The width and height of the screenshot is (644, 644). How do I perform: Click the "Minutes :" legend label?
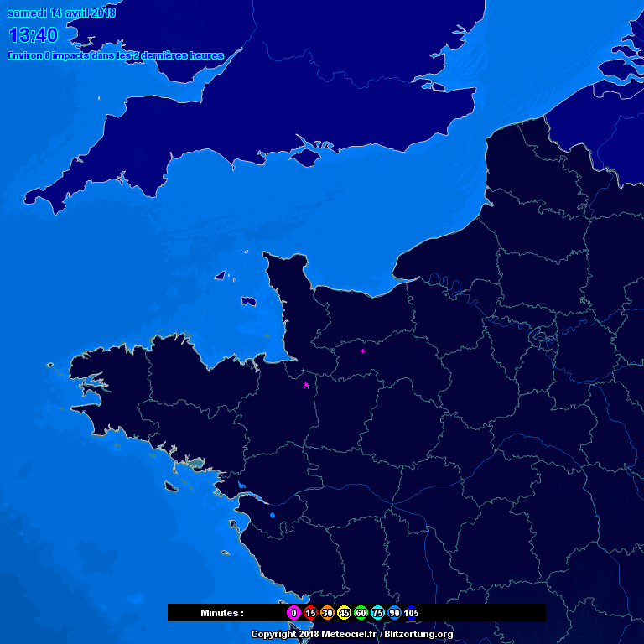coord(222,613)
